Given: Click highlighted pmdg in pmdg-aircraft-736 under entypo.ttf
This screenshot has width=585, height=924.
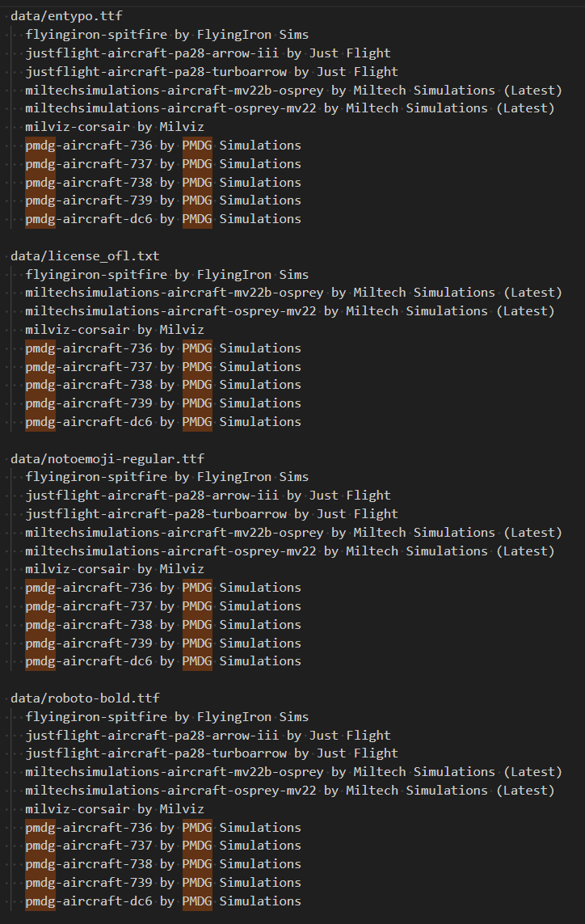Looking at the screenshot, I should point(40,146).
